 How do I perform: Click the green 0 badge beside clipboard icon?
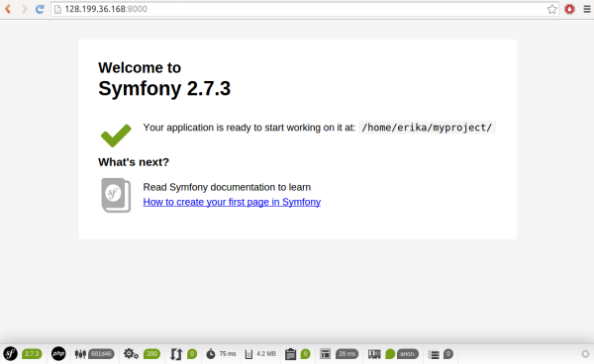[x=305, y=354]
